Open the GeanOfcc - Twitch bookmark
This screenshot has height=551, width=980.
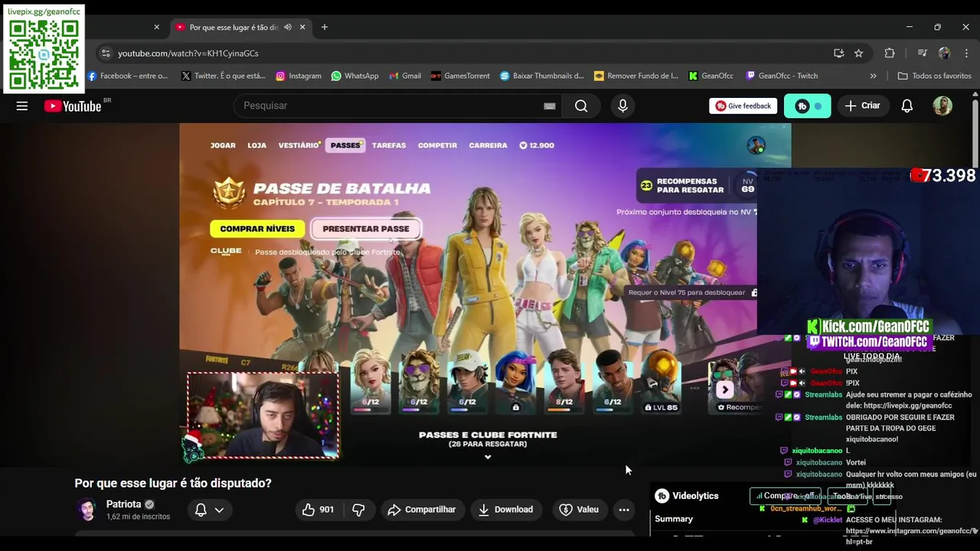[x=782, y=76]
